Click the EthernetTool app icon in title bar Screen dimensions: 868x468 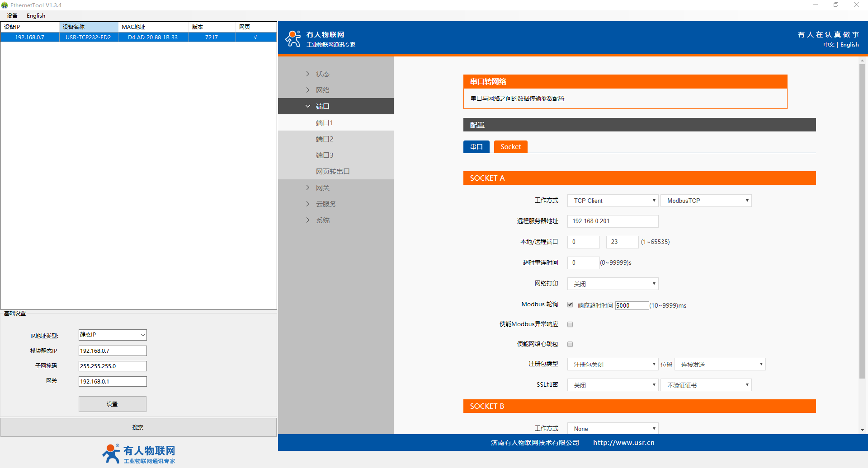click(5, 5)
